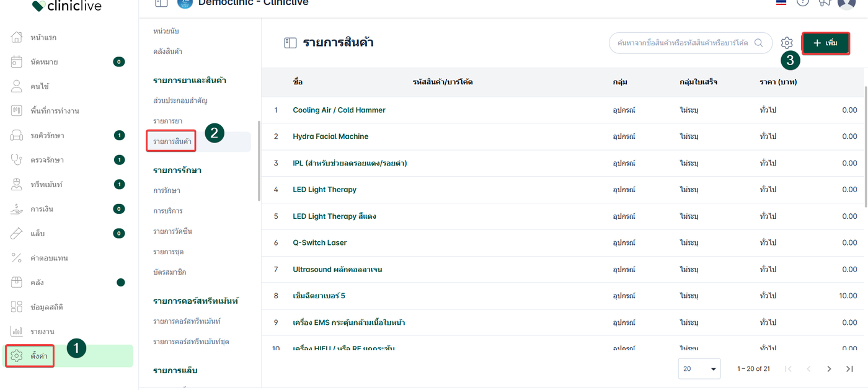This screenshot has width=868, height=390.
Task: Click the patients (คนไข้) person icon
Action: pos(17,86)
